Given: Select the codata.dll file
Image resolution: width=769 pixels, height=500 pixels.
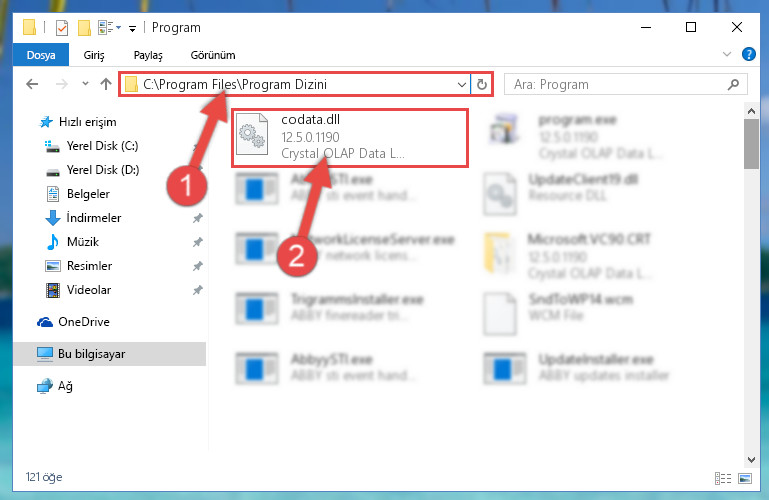Looking at the screenshot, I should (350, 138).
